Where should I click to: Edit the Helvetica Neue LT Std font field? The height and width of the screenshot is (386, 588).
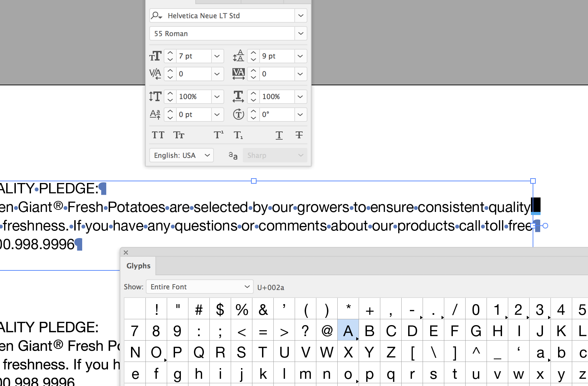[229, 15]
